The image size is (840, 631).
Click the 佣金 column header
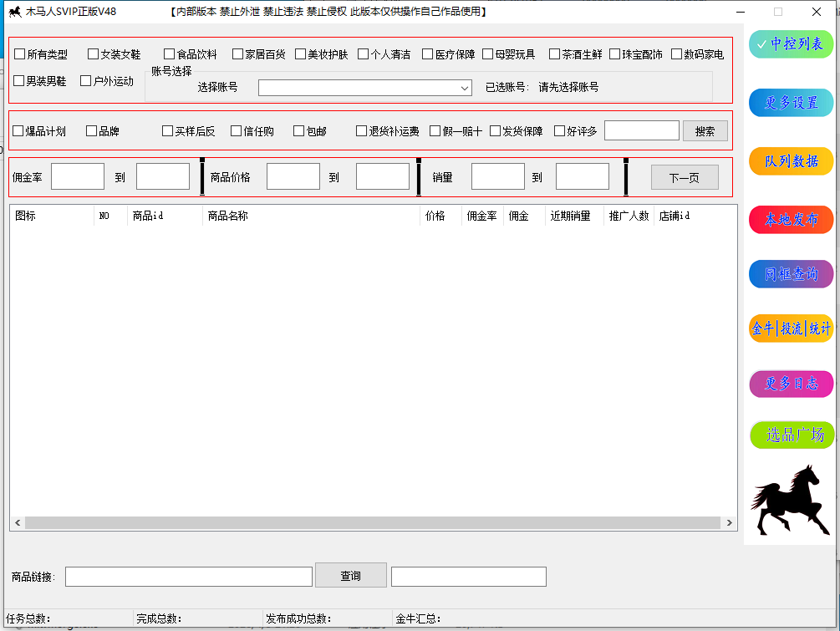tap(524, 216)
